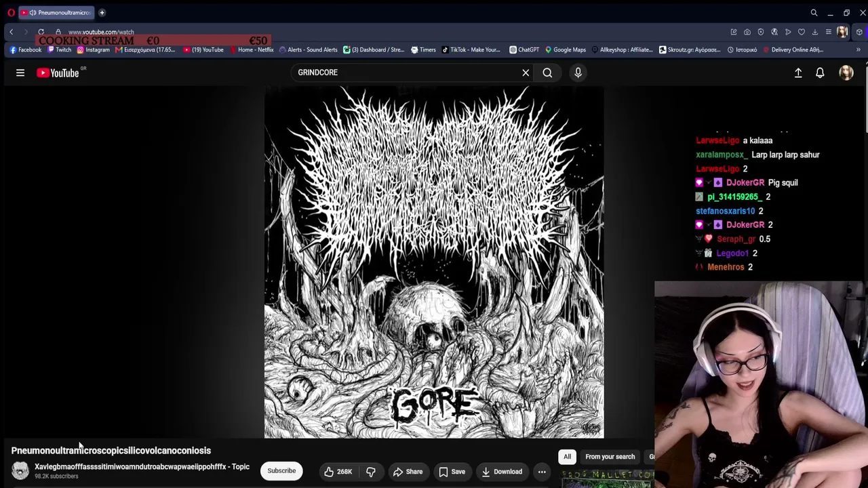This screenshot has height=488, width=868.
Task: Open the Xavlegbmaofff Topic channel link
Action: pyautogui.click(x=142, y=466)
